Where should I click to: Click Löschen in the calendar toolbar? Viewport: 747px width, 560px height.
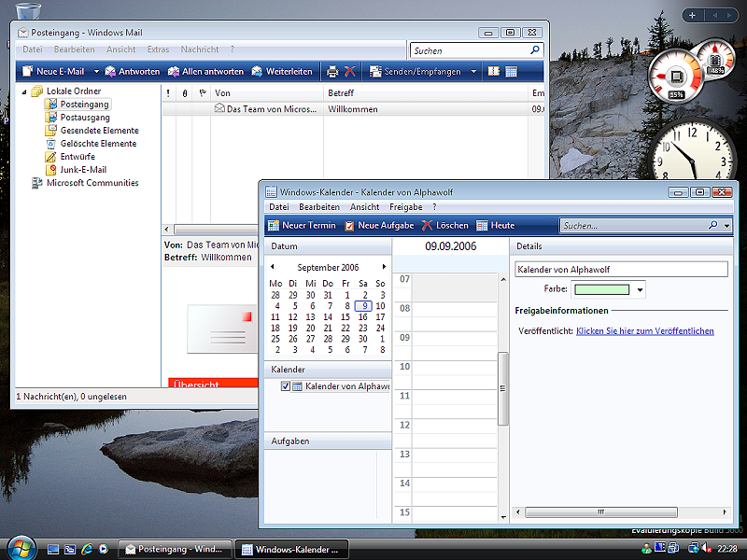pyautogui.click(x=444, y=225)
